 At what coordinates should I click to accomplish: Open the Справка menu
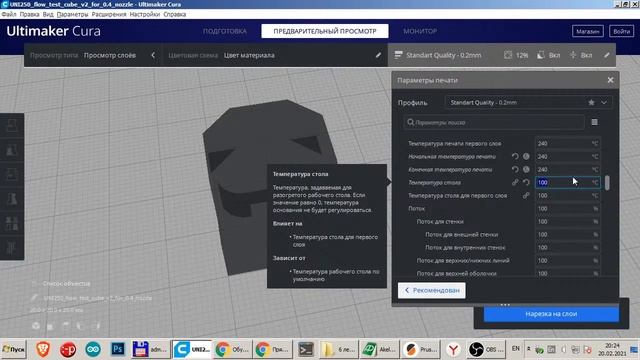coord(175,14)
